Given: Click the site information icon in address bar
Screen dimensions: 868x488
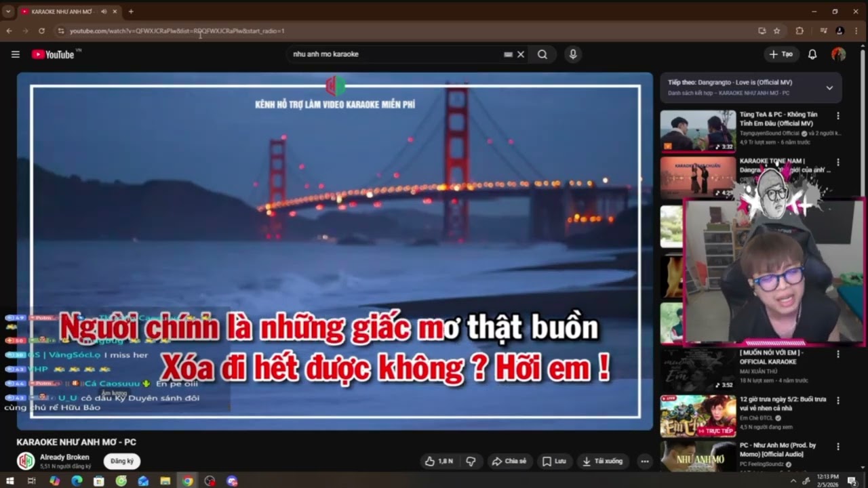Looking at the screenshot, I should click(61, 30).
